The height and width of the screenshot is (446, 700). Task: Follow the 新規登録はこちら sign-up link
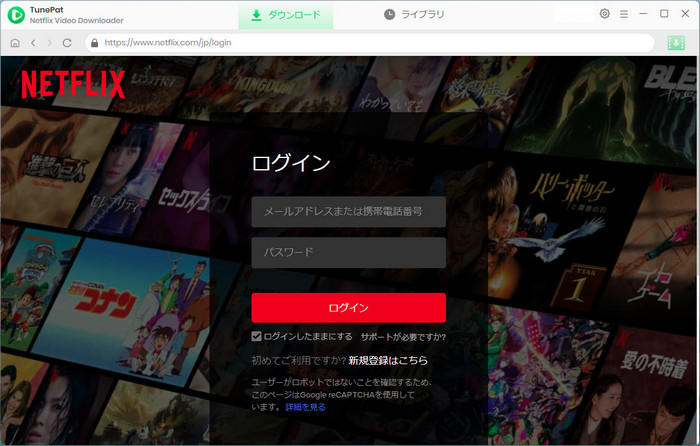tap(387, 360)
